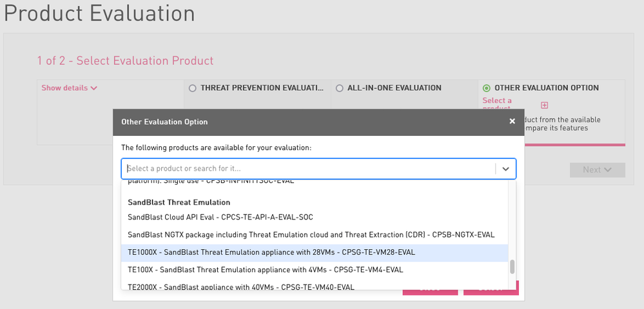
Task: Click the dropdown list scrollbar thumb
Action: (512, 267)
